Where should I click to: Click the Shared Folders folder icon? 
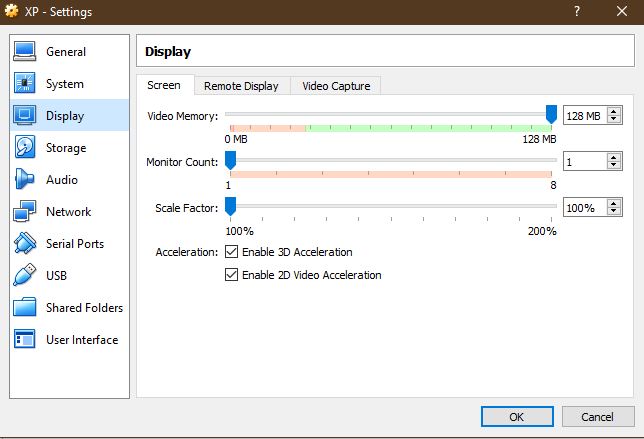(x=25, y=307)
